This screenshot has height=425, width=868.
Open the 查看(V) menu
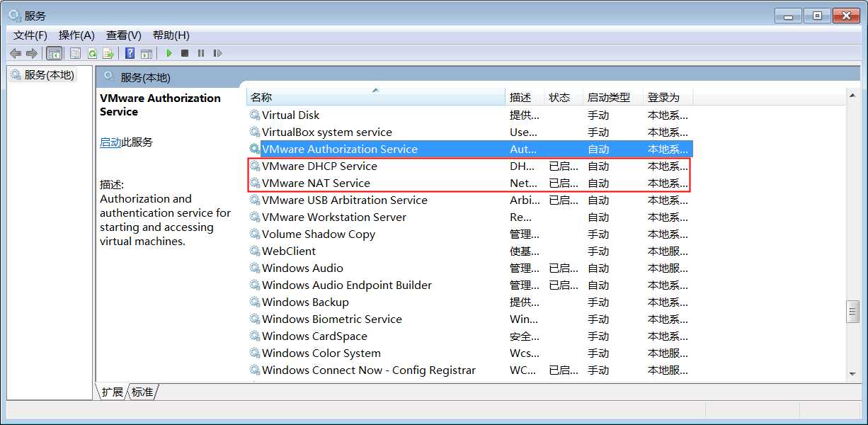(124, 35)
